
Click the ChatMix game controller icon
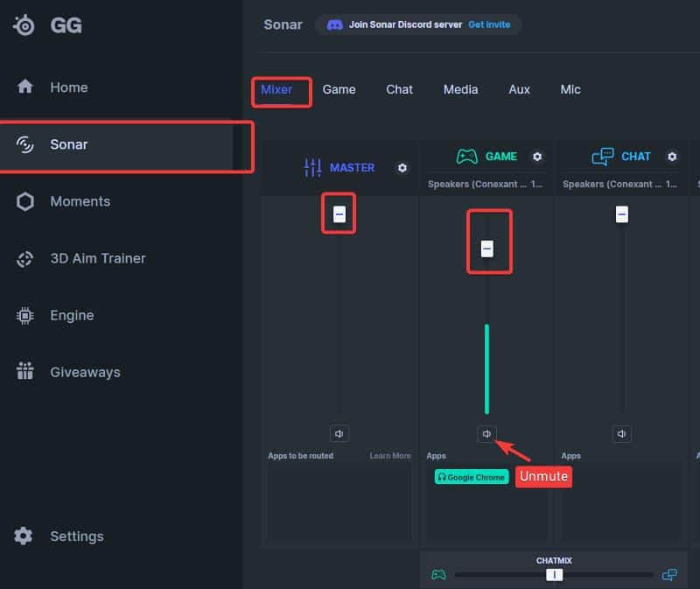click(438, 574)
